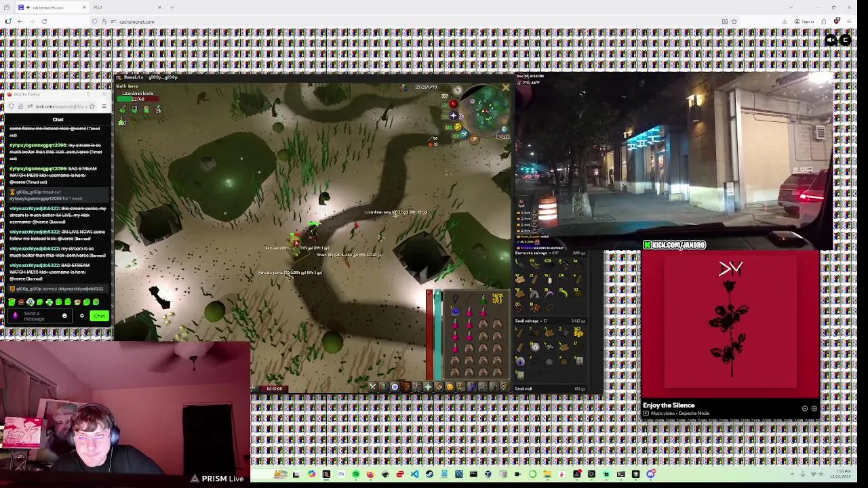This screenshot has height=488, width=868.
Task: Open the main browser hamburger menu
Action: coord(849,22)
